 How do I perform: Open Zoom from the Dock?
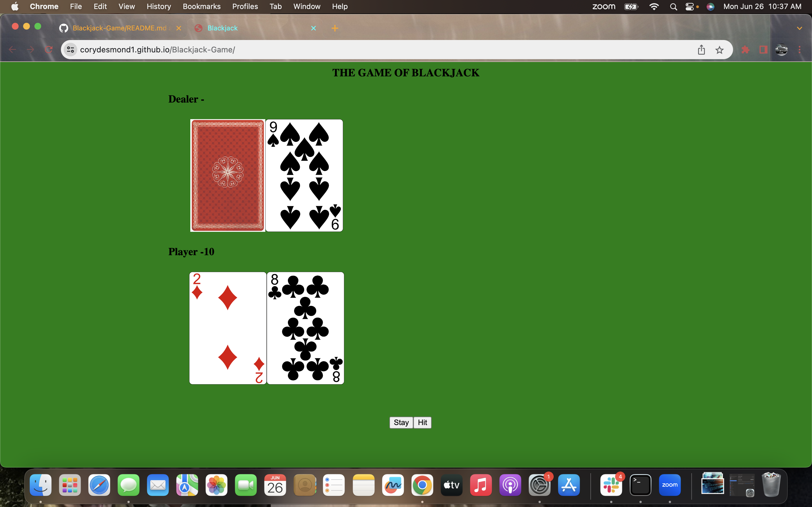670,485
